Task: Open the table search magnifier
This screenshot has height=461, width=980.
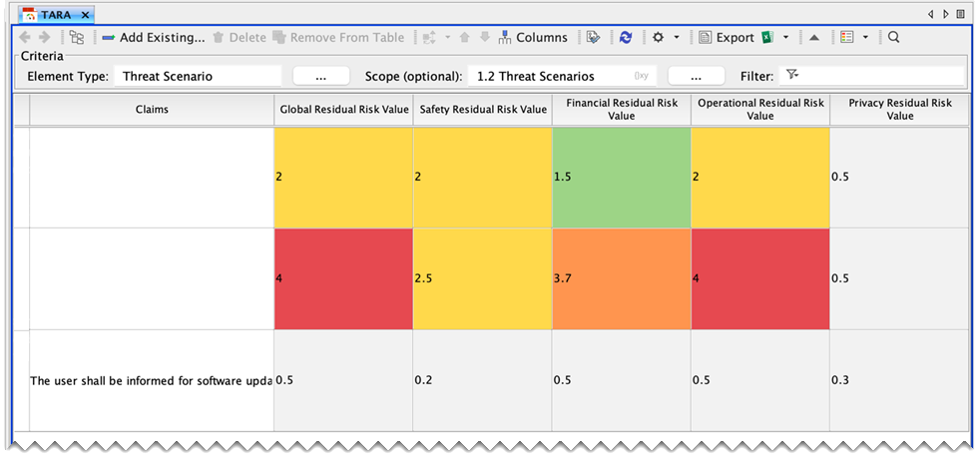Action: click(893, 38)
